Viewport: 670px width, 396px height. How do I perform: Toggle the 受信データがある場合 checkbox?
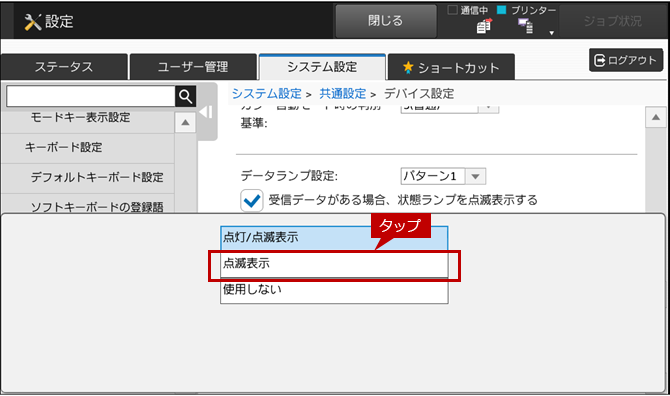(x=252, y=200)
